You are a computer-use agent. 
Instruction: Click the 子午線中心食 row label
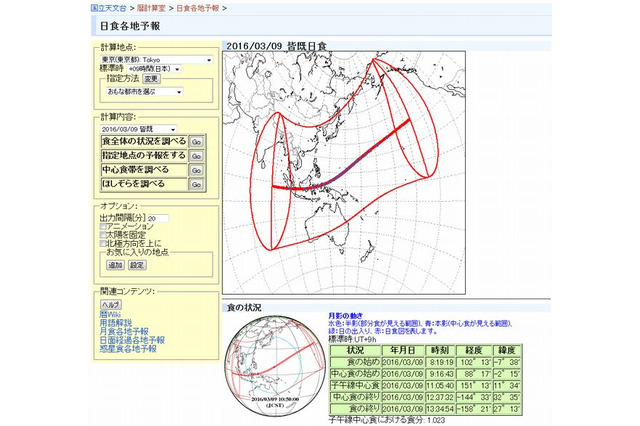point(355,385)
